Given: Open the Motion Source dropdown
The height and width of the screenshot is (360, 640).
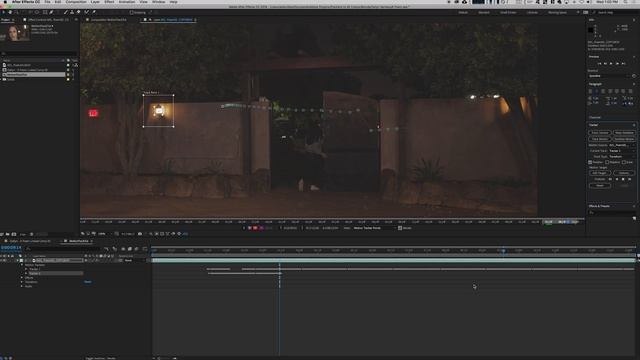Looking at the screenshot, I should 621,145.
